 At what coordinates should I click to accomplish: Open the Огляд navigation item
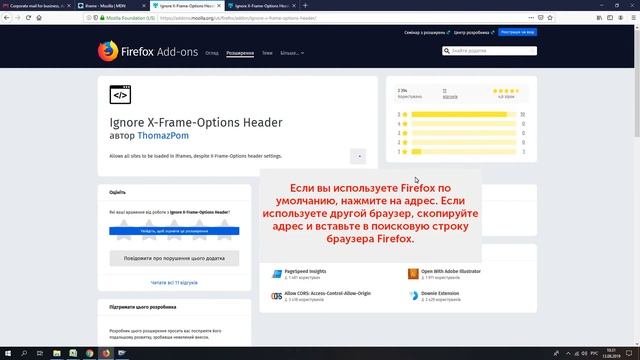[x=212, y=53]
